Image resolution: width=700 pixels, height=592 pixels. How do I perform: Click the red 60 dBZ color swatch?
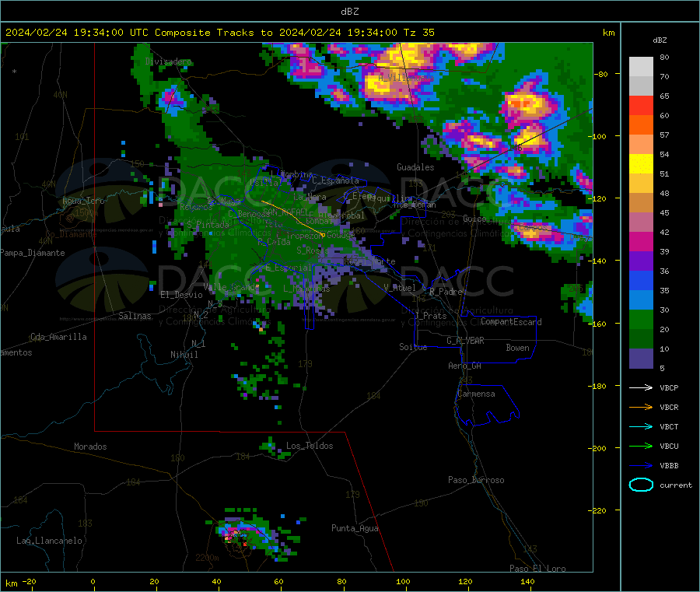pyautogui.click(x=641, y=105)
